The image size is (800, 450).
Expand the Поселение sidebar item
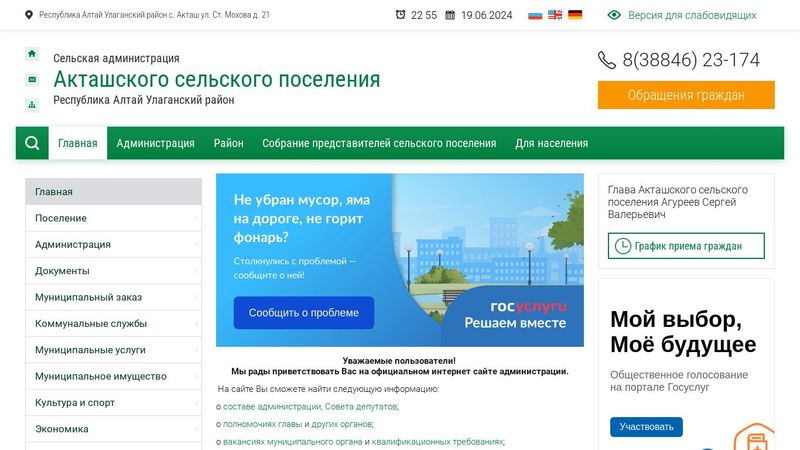[x=113, y=218]
